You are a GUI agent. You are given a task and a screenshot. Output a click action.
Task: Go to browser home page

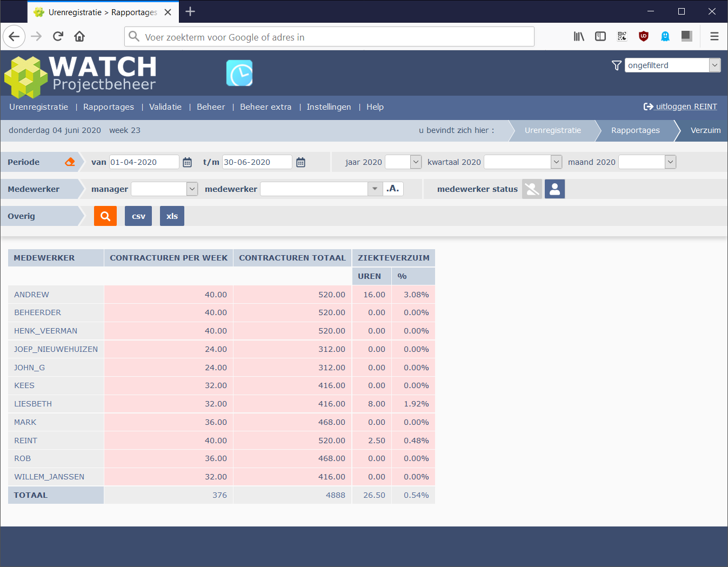tap(79, 36)
